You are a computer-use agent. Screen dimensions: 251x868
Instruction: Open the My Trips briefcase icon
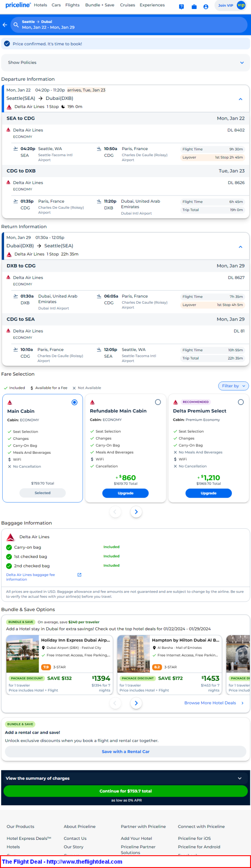(194, 7)
